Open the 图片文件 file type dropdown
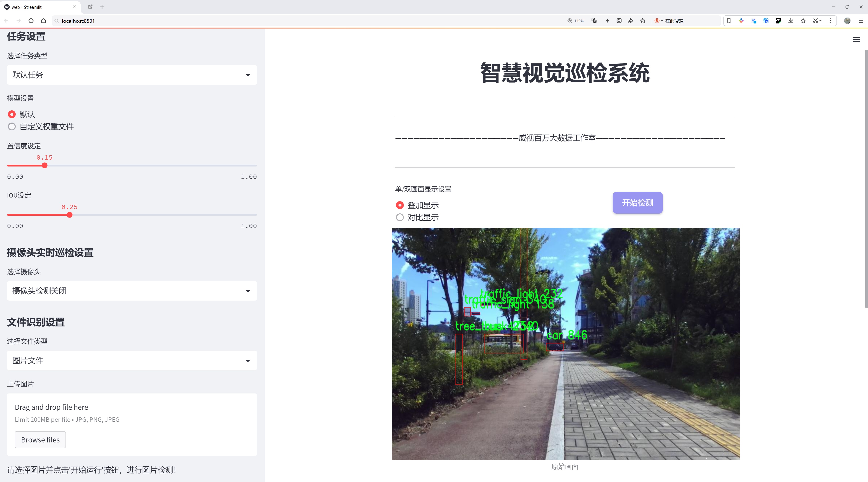Screen dimensions: 868x482 132,361
